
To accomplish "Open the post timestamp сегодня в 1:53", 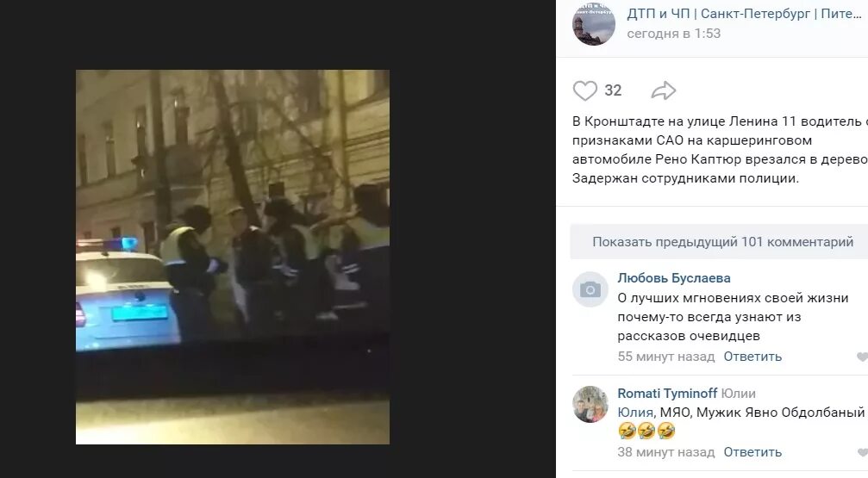I will pyautogui.click(x=674, y=34).
